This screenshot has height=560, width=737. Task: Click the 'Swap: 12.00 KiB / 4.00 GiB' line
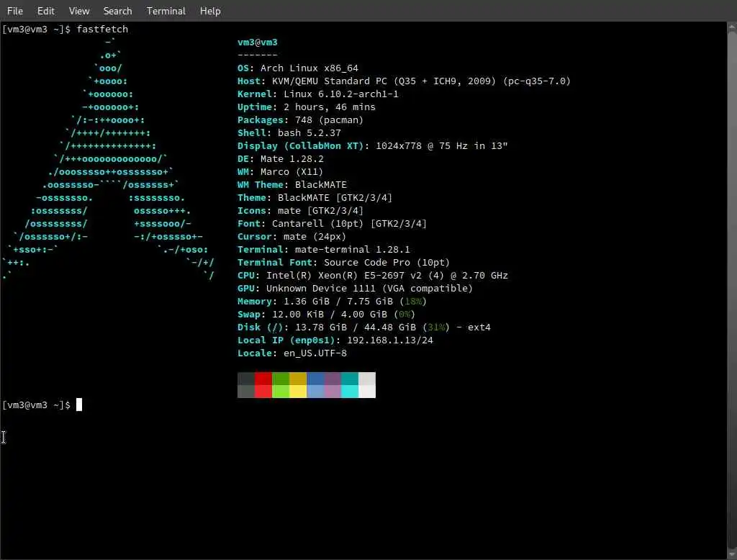coord(326,314)
